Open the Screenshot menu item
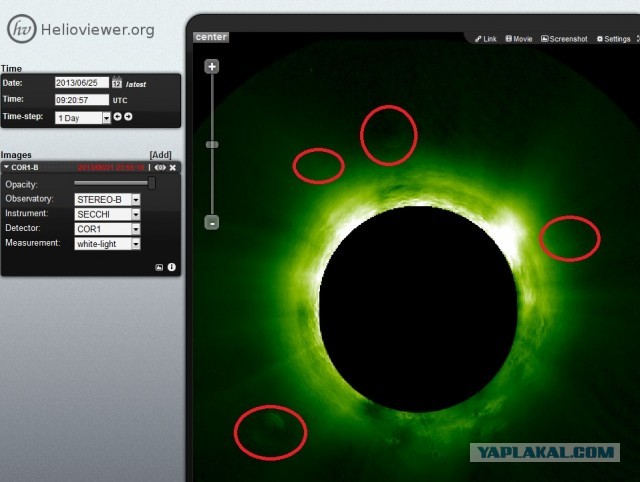 [x=564, y=39]
